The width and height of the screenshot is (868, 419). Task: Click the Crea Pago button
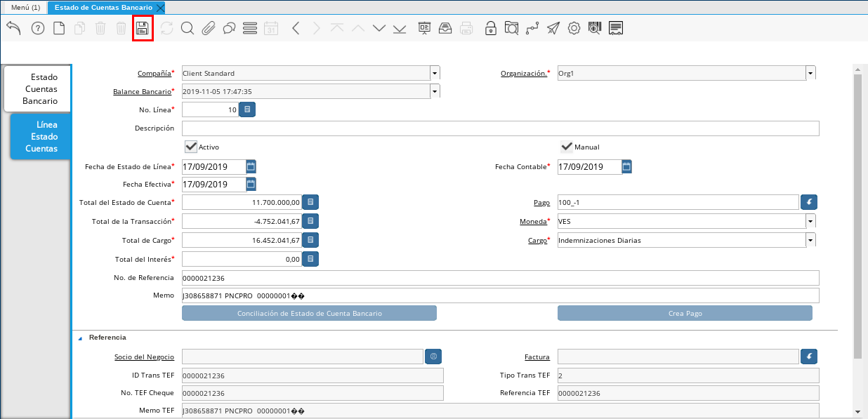click(685, 313)
